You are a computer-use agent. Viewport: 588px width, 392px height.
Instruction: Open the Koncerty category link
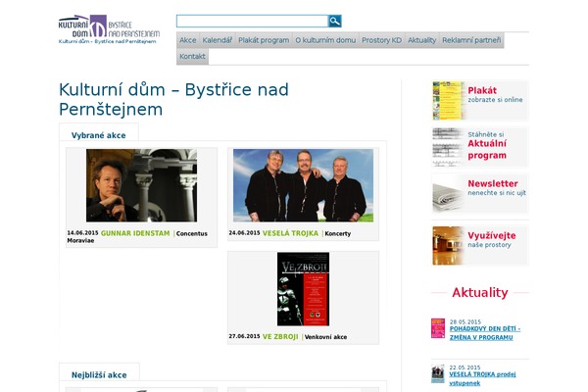[337, 233]
